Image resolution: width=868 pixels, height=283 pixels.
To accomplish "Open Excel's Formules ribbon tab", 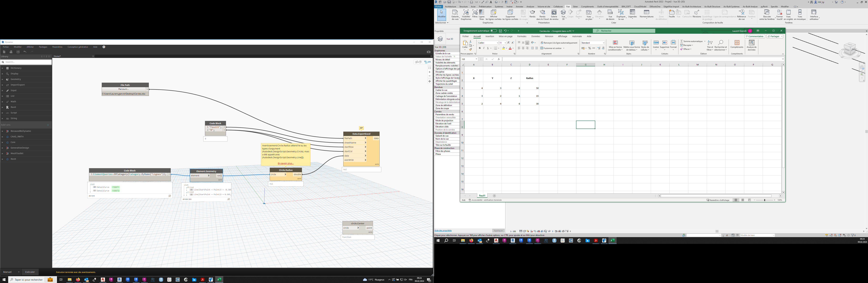I will pos(522,36).
